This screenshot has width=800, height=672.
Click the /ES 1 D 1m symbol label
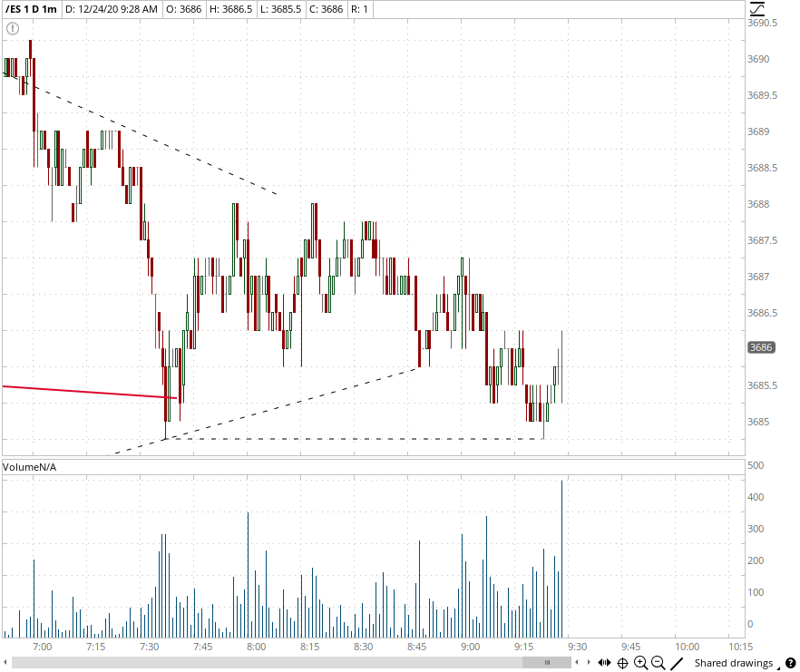tap(31, 9)
